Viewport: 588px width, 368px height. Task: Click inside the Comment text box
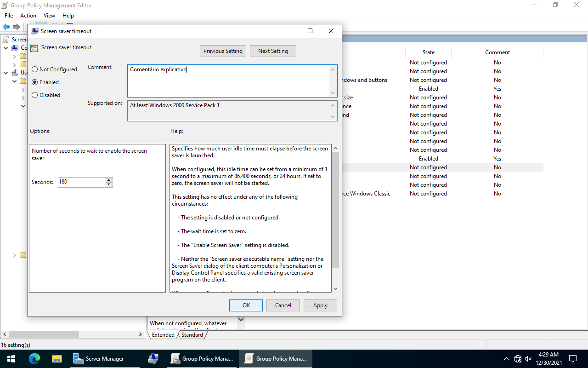(228, 81)
